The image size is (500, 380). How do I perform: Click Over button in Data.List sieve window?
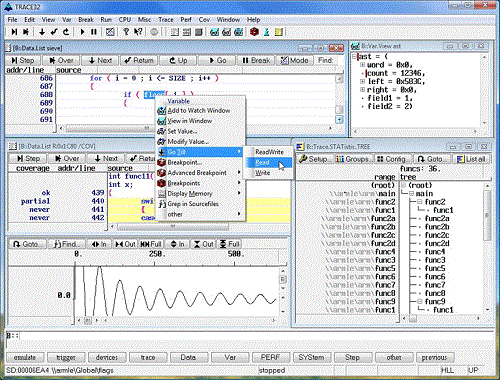tap(61, 60)
